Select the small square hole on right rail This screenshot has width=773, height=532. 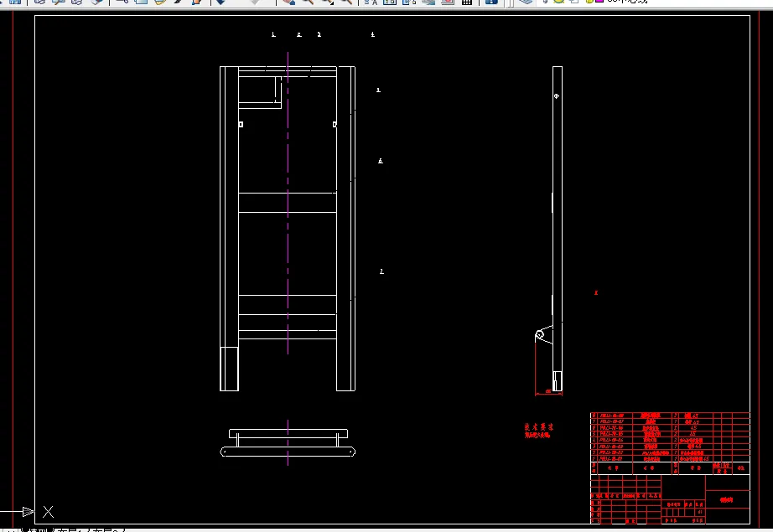(x=335, y=125)
